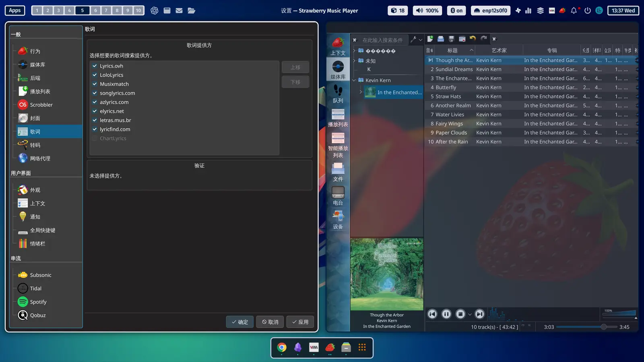Open the 封面 settings page

coord(48,118)
